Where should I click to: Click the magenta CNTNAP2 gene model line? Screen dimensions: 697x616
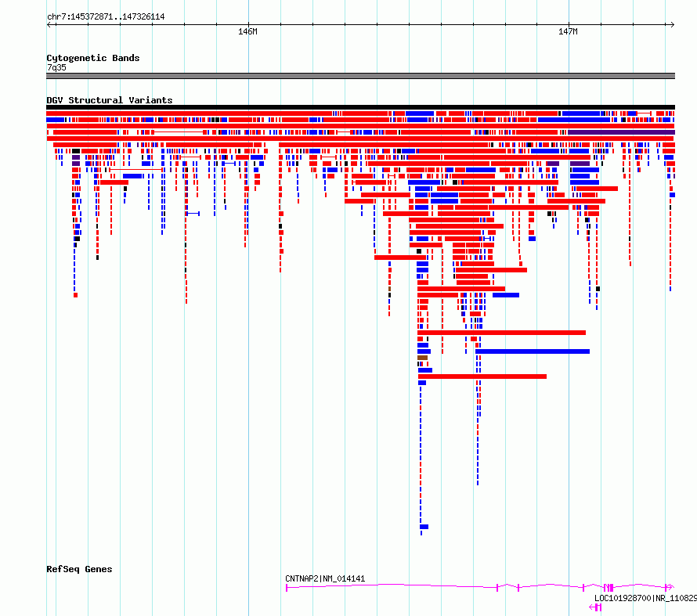pyautogui.click(x=480, y=587)
